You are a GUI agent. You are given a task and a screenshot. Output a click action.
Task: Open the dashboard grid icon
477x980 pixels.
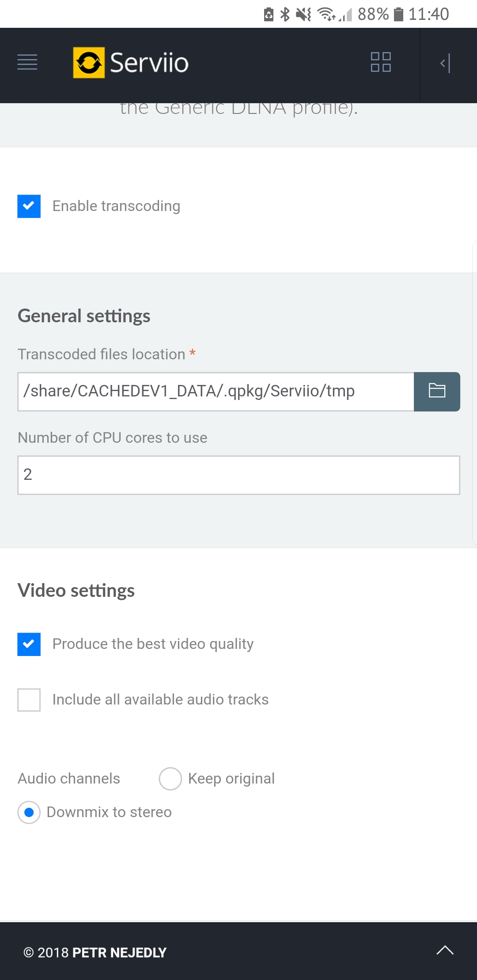[380, 63]
